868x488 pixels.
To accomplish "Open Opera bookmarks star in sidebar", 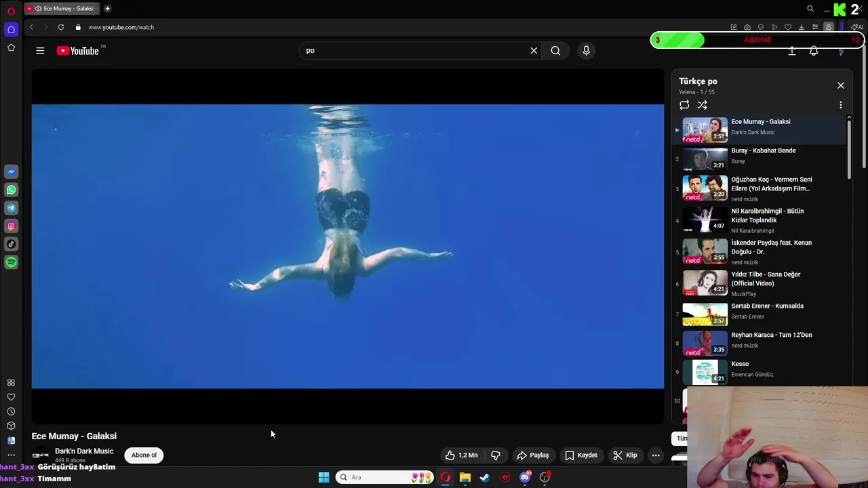I will tap(11, 47).
